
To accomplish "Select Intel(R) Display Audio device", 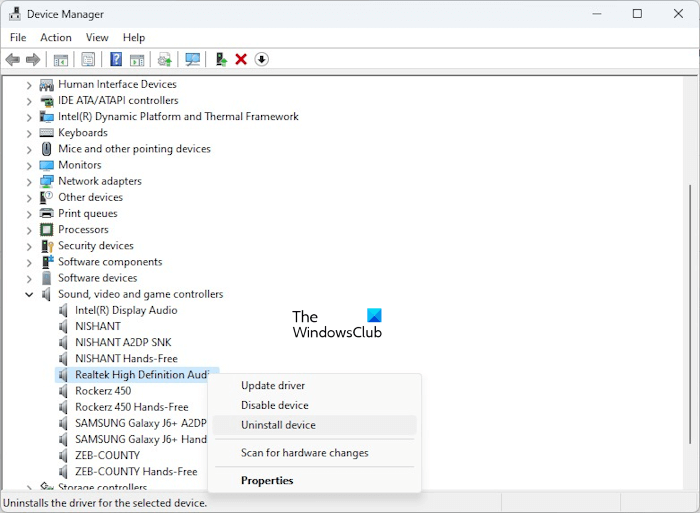I will (x=126, y=310).
